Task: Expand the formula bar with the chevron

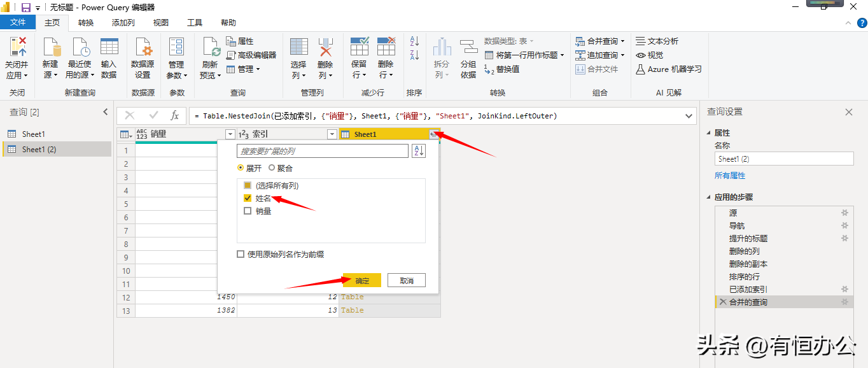Action: click(x=690, y=116)
